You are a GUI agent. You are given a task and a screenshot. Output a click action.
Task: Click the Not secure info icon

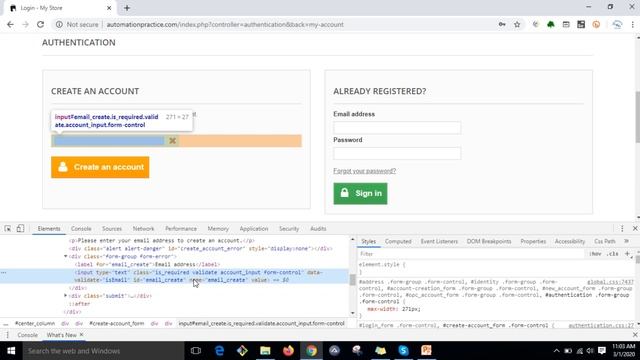(x=59, y=24)
